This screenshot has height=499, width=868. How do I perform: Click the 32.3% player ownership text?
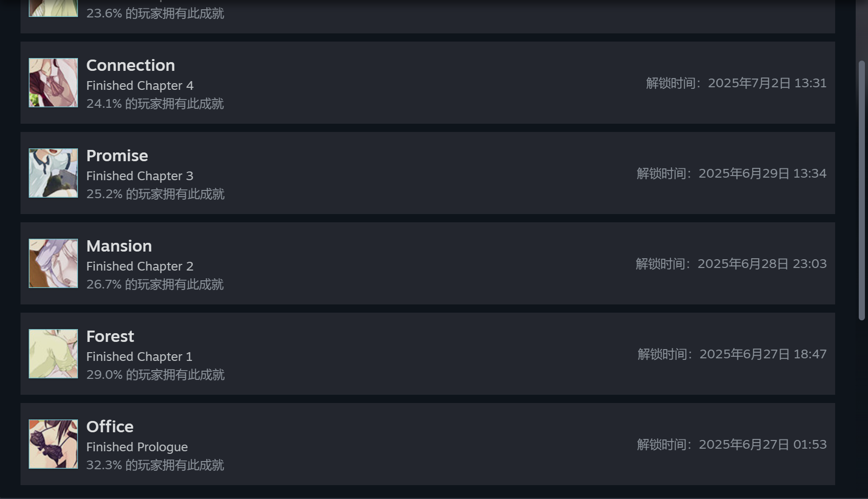(155, 465)
